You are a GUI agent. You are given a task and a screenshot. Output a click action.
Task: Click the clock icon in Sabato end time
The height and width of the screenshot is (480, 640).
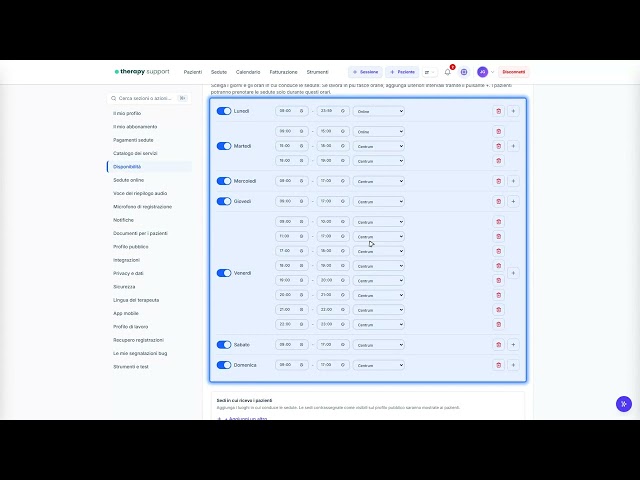point(343,344)
